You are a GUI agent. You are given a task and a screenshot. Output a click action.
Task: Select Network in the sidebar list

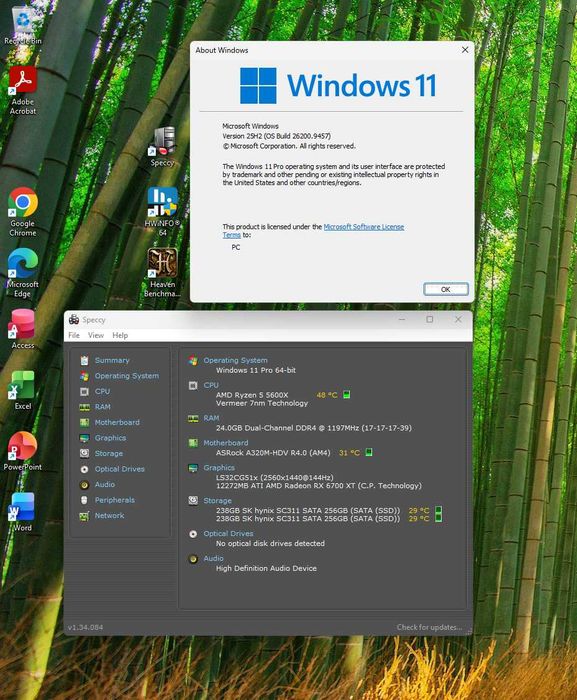tap(109, 516)
